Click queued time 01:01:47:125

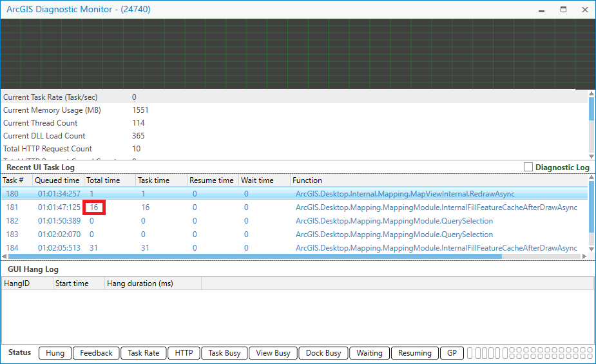pos(59,207)
